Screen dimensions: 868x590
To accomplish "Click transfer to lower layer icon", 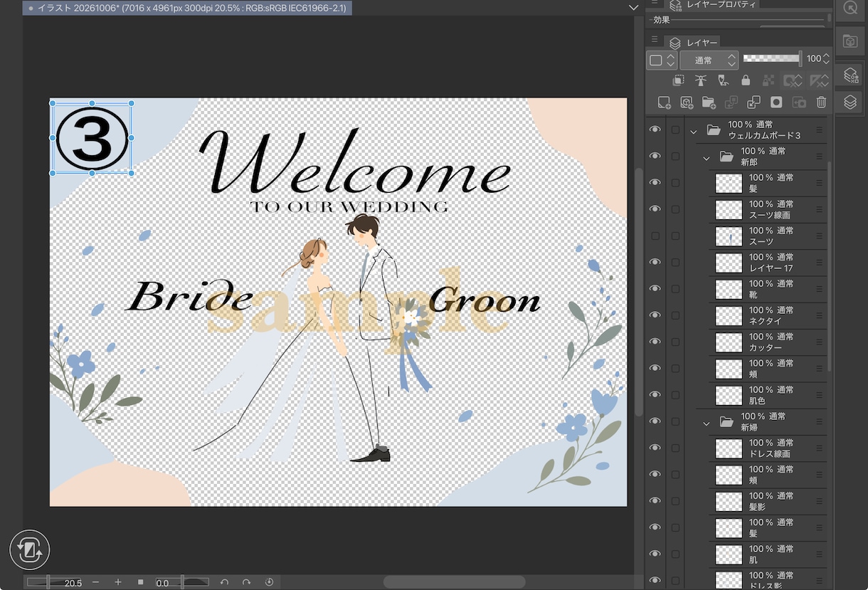I will click(731, 102).
